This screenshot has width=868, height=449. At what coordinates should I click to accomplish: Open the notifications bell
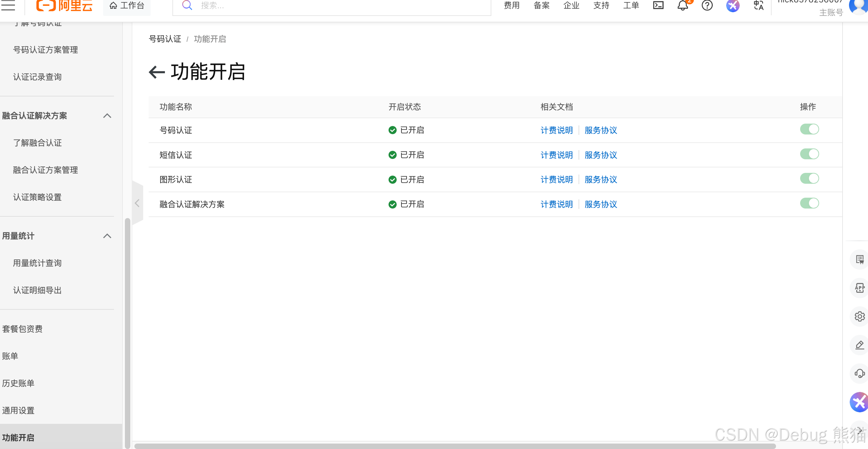682,5
